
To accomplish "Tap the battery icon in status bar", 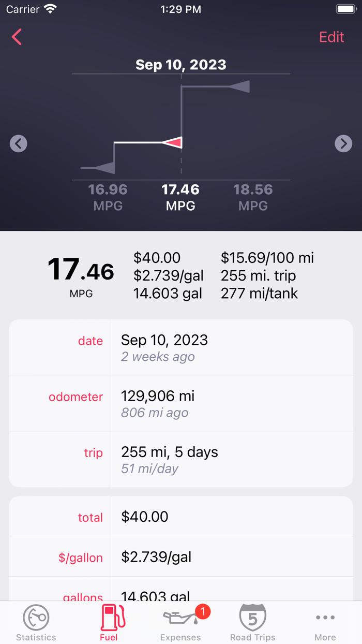I will 345,8.
